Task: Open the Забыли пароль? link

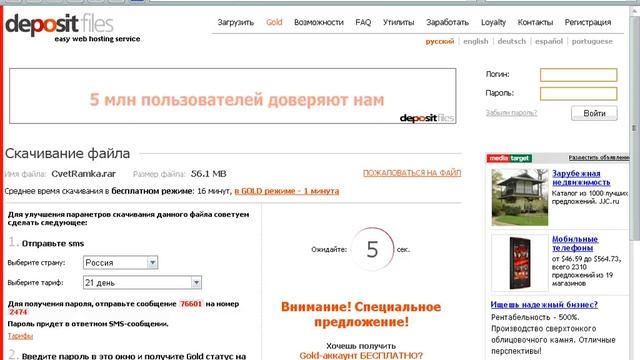Action: click(x=511, y=113)
